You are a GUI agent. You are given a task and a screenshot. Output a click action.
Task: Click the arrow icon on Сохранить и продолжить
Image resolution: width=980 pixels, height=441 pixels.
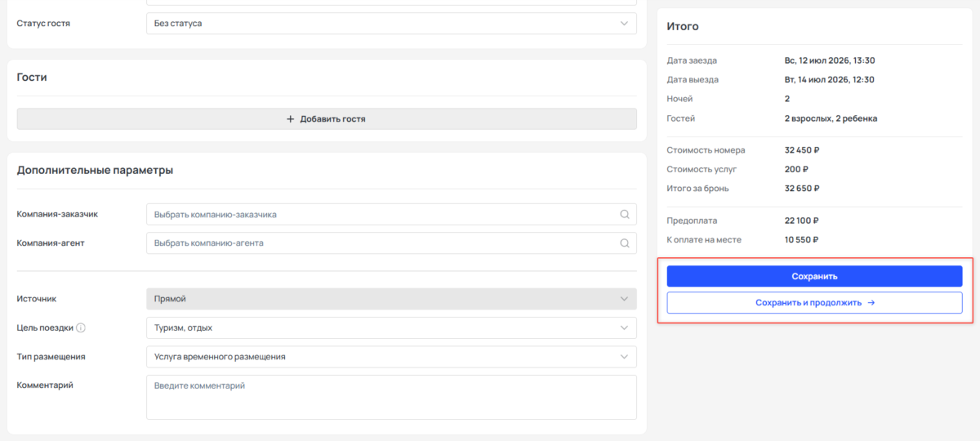pos(871,303)
